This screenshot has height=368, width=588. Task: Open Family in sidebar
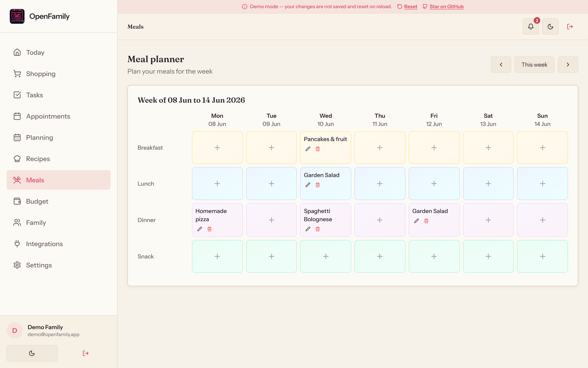click(58, 223)
